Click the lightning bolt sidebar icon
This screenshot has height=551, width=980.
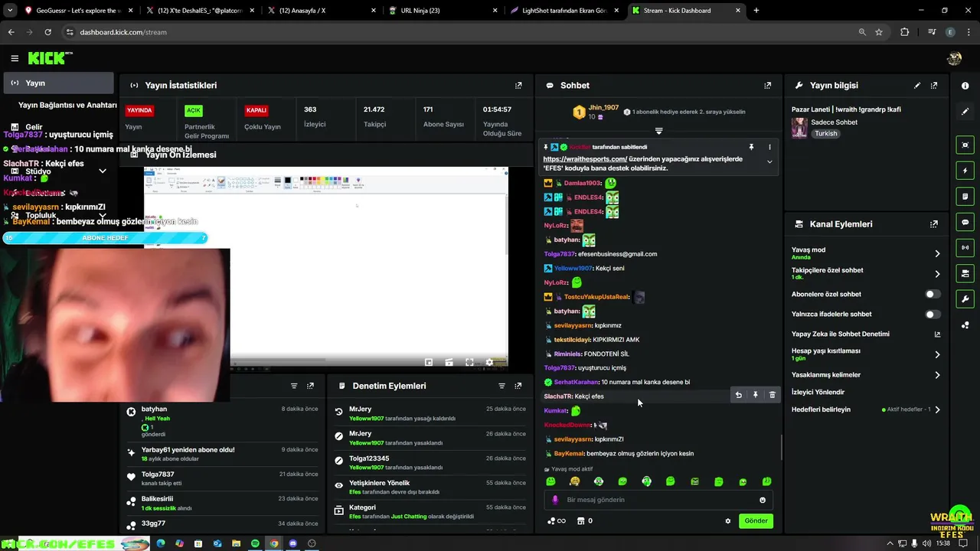click(965, 171)
